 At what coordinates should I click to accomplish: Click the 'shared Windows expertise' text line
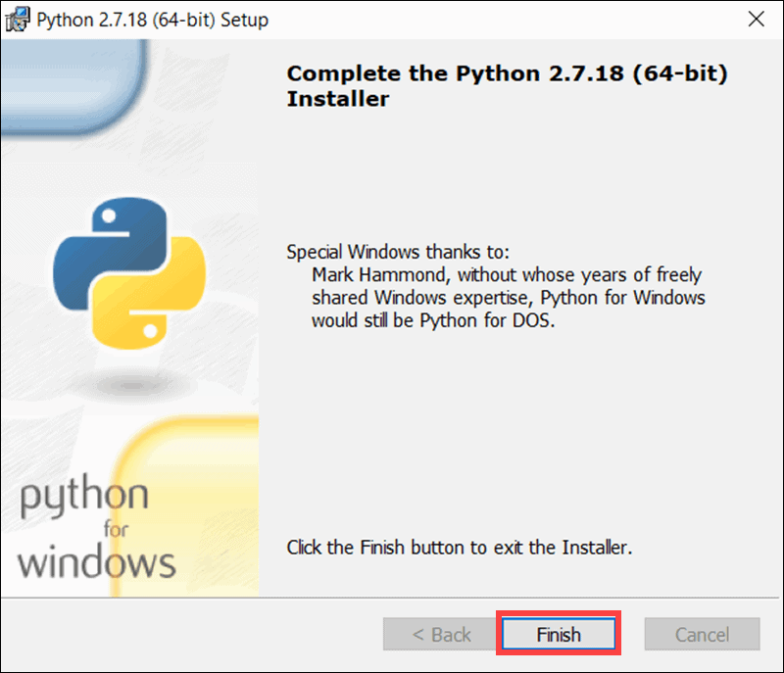508,298
